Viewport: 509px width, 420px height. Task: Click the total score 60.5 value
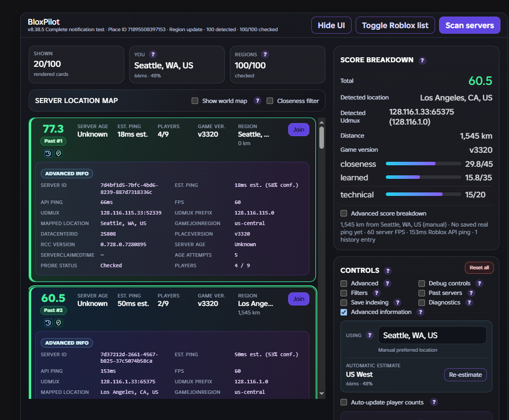click(x=480, y=81)
